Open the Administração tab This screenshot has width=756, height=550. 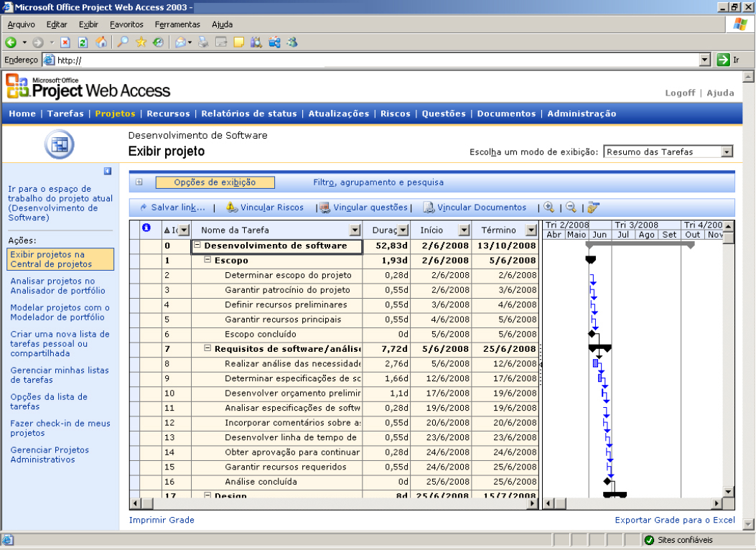pos(582,113)
